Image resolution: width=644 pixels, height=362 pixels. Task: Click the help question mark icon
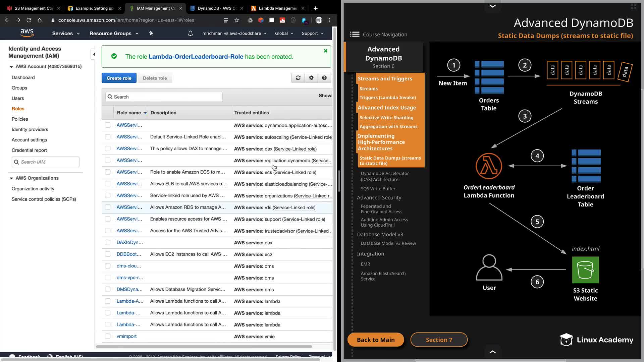[324, 78]
